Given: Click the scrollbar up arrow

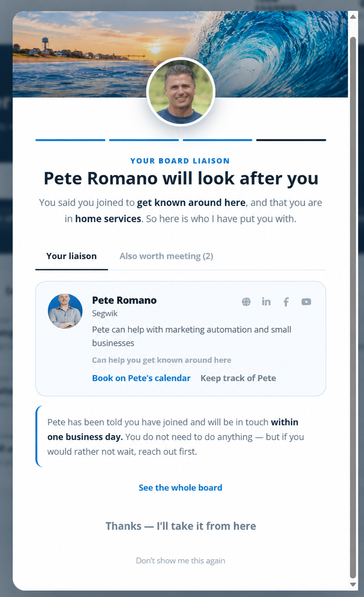Looking at the screenshot, I should tap(353, 16).
